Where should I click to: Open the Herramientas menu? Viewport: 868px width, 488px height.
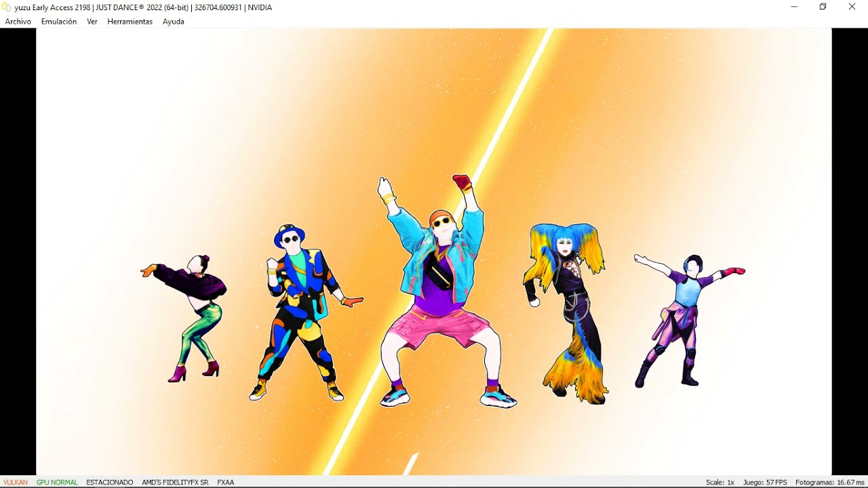pyautogui.click(x=130, y=22)
